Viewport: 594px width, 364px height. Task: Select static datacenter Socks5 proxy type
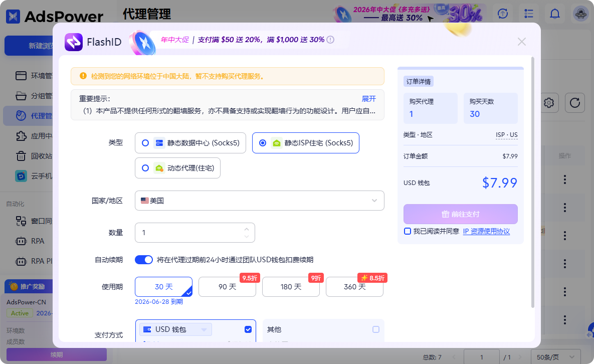(x=190, y=143)
